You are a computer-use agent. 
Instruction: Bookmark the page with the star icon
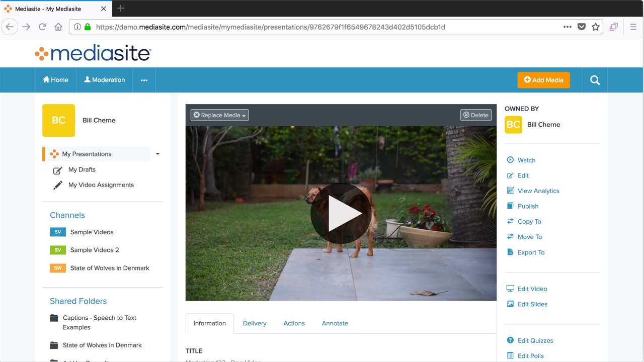[596, 27]
